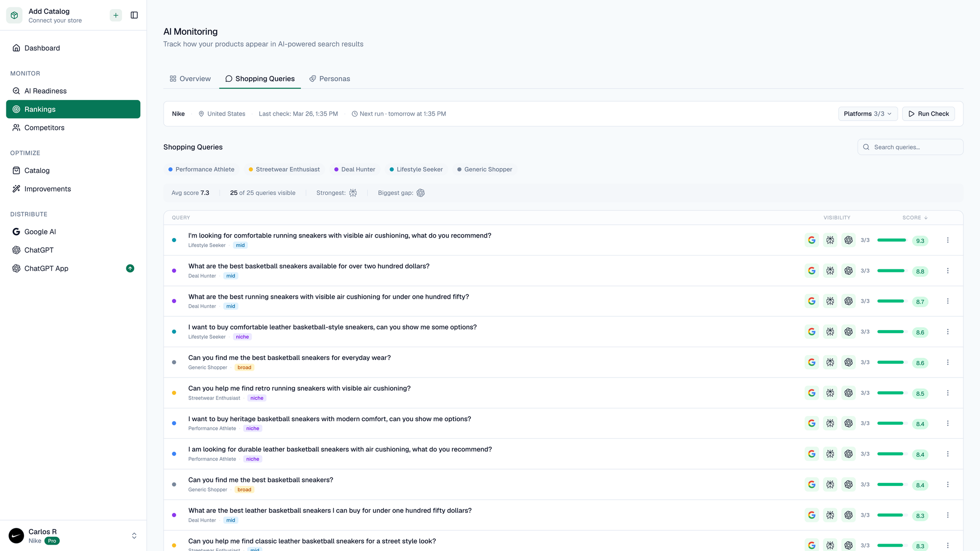Click the score bar in the leather basketball-style sneakers row
Viewport: 980px width, 551px height.
pyautogui.click(x=892, y=332)
